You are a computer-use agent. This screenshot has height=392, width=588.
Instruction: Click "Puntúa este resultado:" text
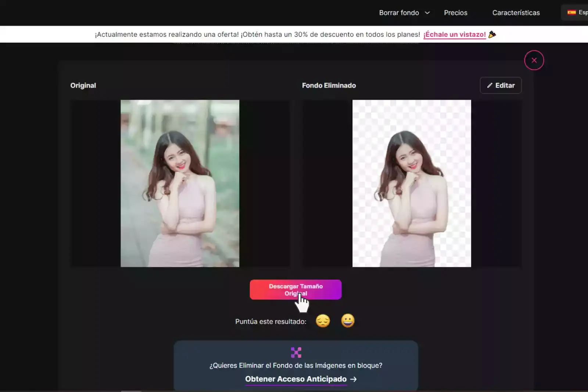pyautogui.click(x=270, y=322)
